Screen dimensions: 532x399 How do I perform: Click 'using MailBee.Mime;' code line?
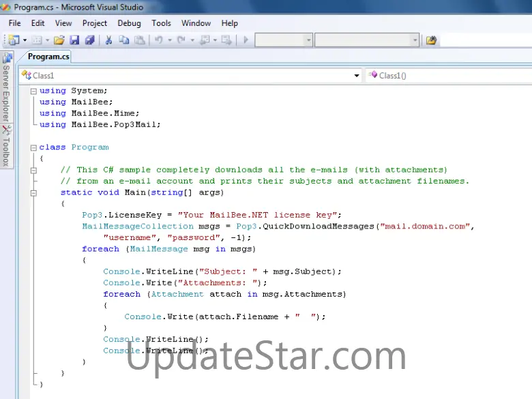pyautogui.click(x=89, y=113)
